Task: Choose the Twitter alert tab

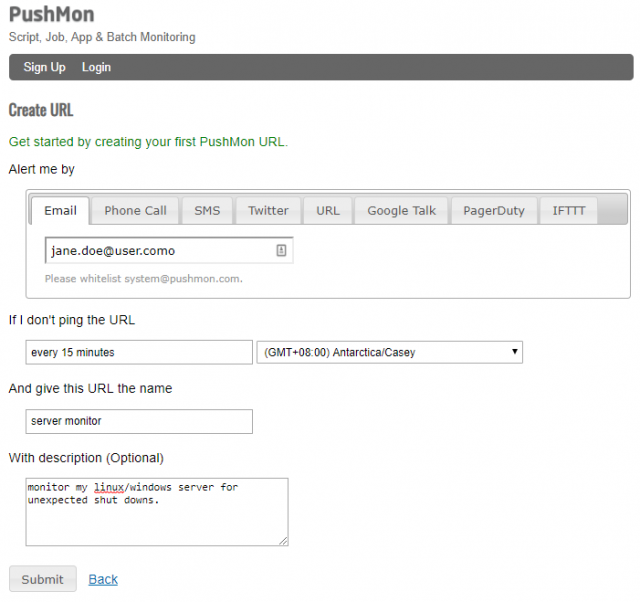Action: coord(268,211)
